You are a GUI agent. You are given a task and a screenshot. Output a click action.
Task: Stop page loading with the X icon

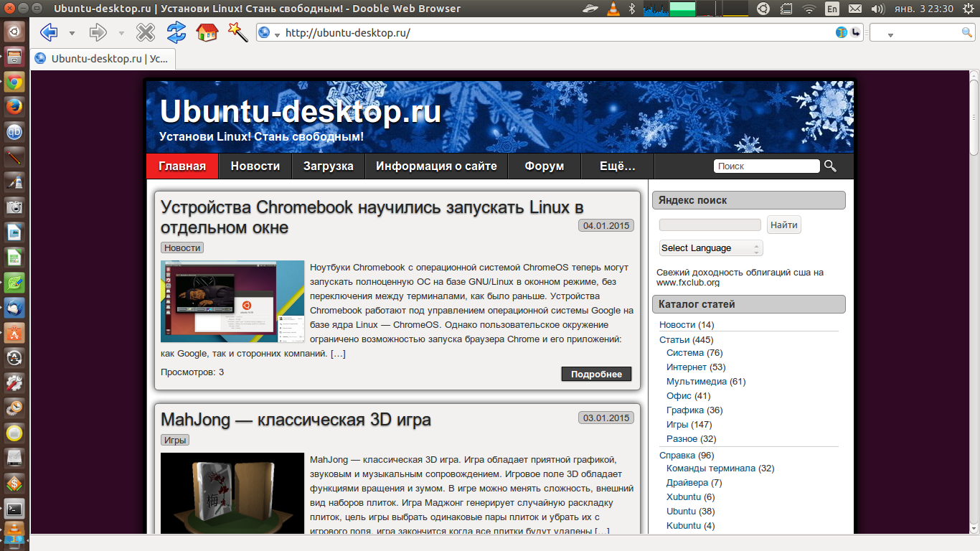click(146, 32)
